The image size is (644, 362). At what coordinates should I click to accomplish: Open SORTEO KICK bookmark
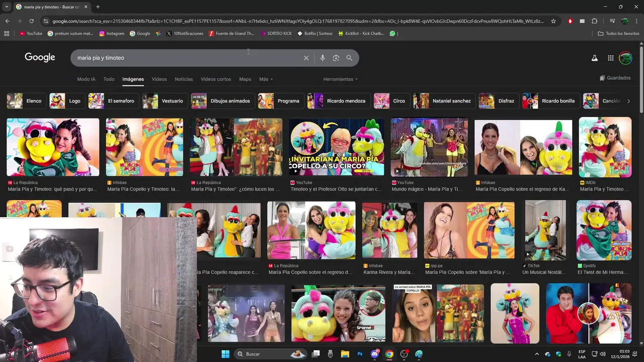276,34
